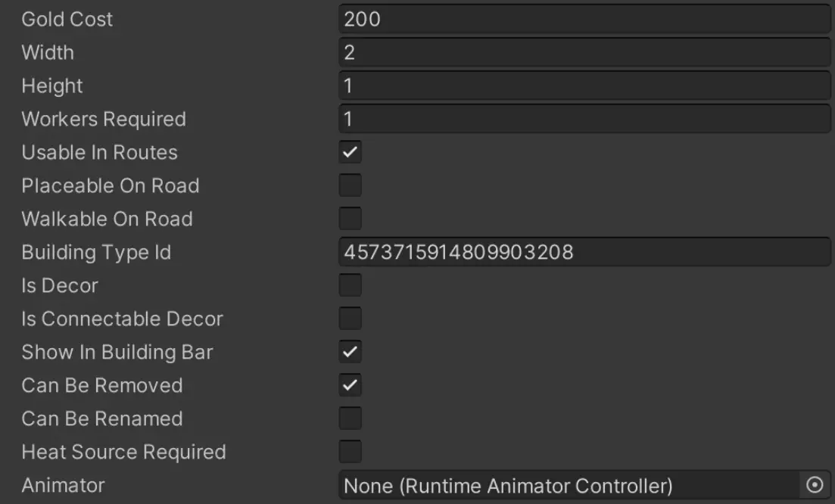
Task: Uncheck the Can Be Removed checkbox
Action: (x=350, y=385)
